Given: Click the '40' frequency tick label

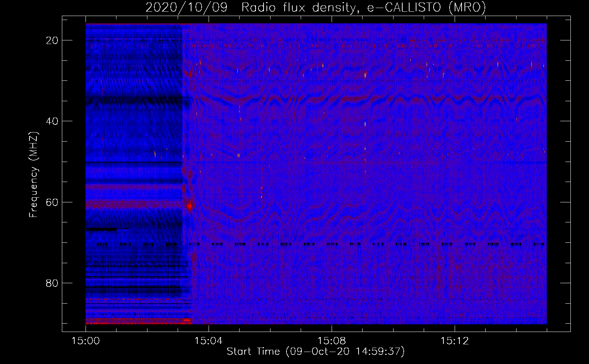Looking at the screenshot, I should click(x=52, y=121).
